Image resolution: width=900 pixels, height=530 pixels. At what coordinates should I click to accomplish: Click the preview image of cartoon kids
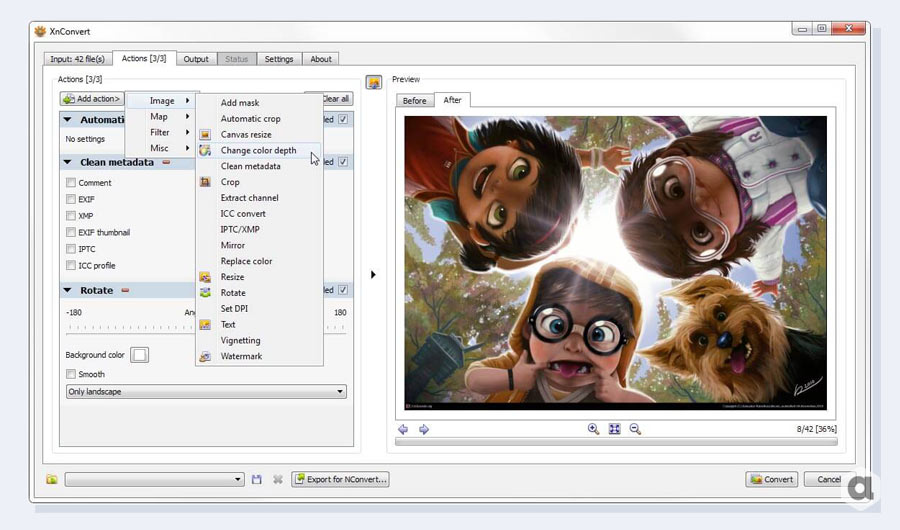pyautogui.click(x=615, y=262)
